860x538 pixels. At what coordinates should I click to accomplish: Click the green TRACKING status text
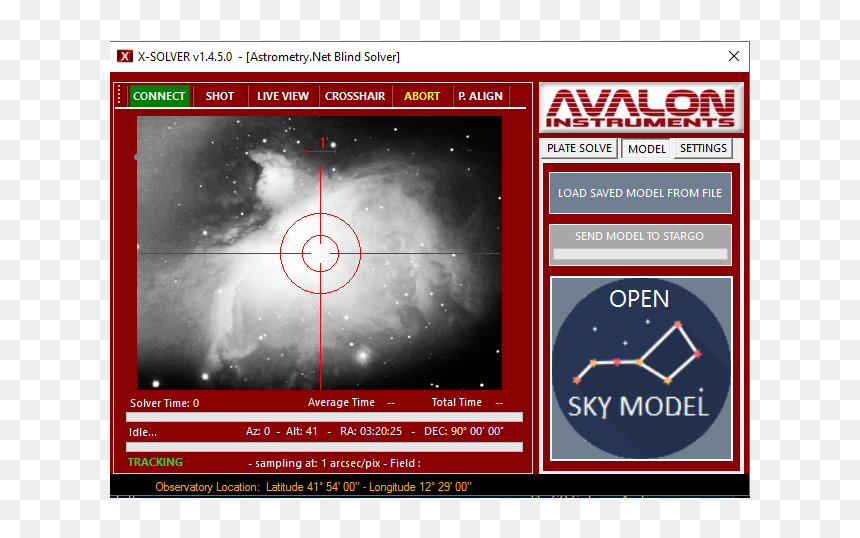(155, 462)
